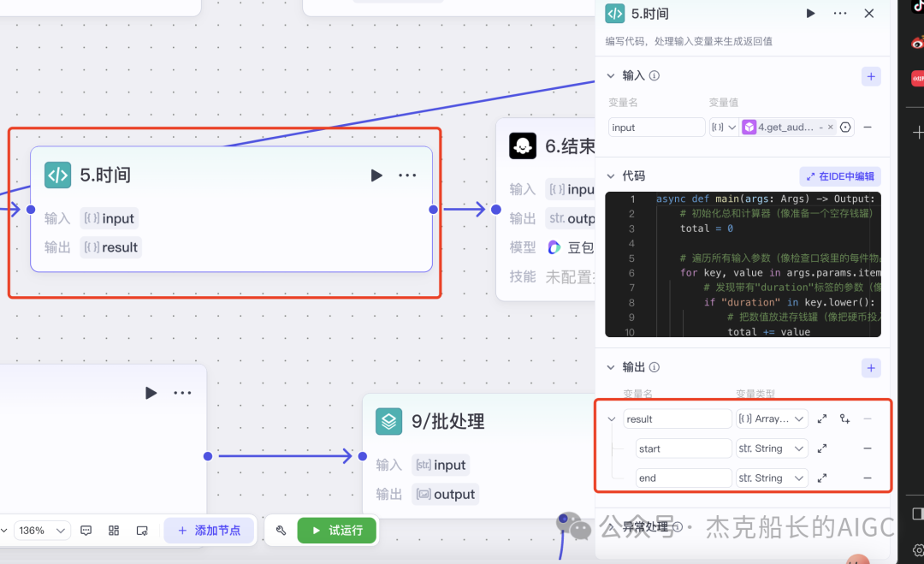Viewport: 924px width, 564px height.
Task: Click the 6.结束 node icon
Action: (523, 145)
